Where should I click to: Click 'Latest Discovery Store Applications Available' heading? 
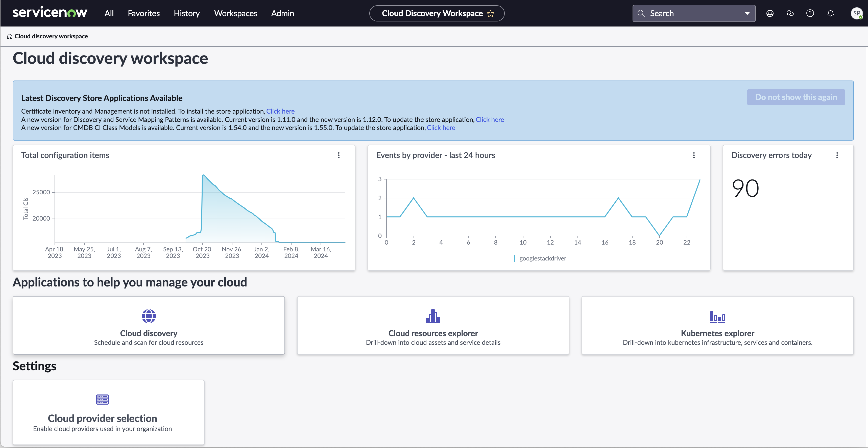102,98
